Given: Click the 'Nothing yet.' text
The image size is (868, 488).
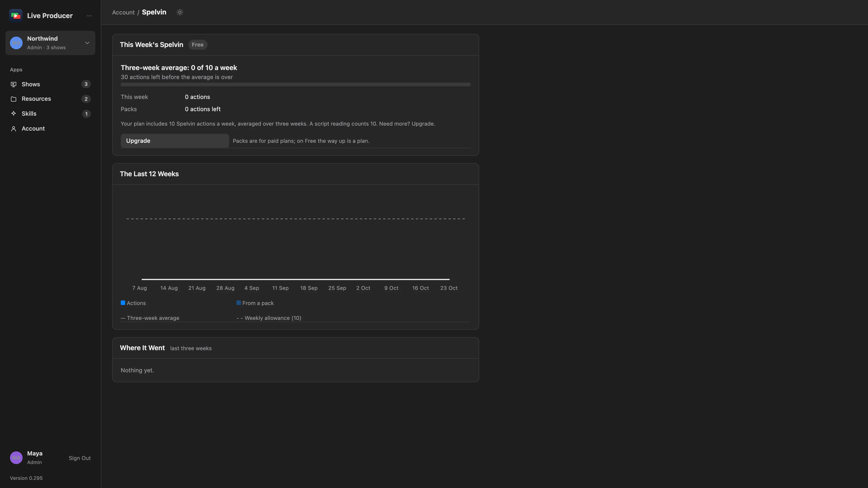Looking at the screenshot, I should coord(137,371).
